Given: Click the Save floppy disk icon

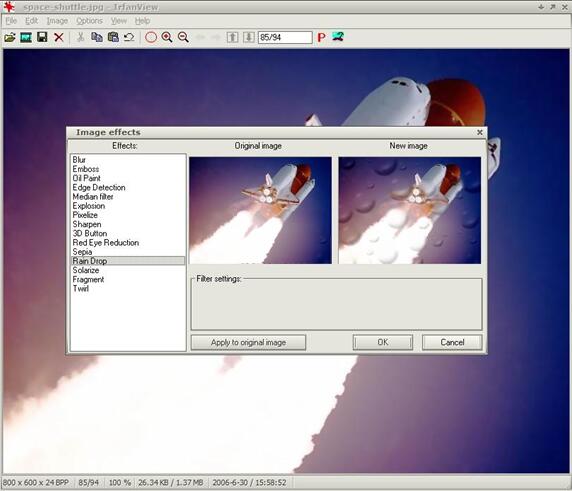Looking at the screenshot, I should [x=42, y=37].
